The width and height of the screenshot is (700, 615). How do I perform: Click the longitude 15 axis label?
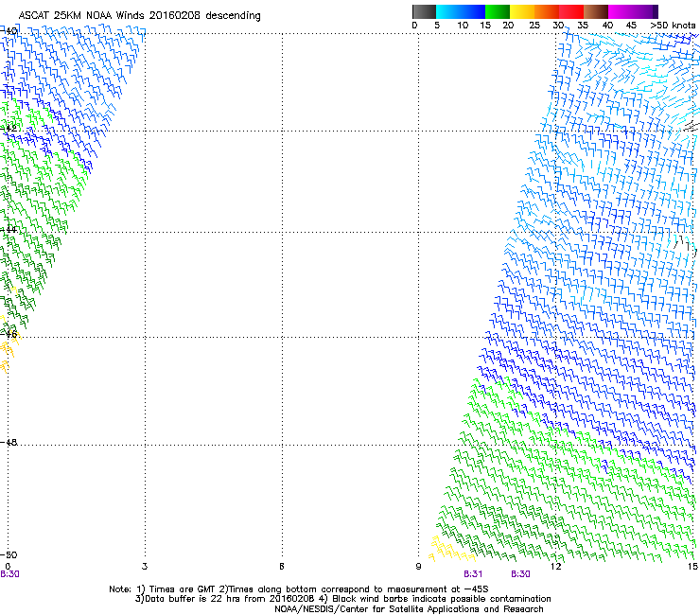coord(692,567)
